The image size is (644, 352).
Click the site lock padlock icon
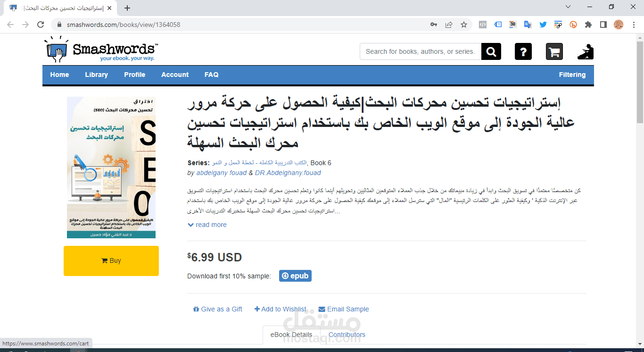(x=59, y=25)
